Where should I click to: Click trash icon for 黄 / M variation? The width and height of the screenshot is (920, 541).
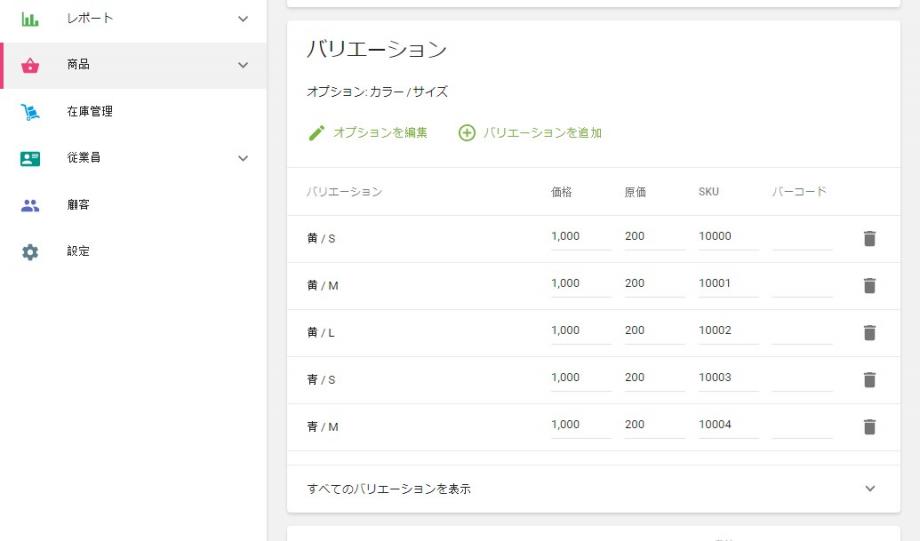pos(869,285)
